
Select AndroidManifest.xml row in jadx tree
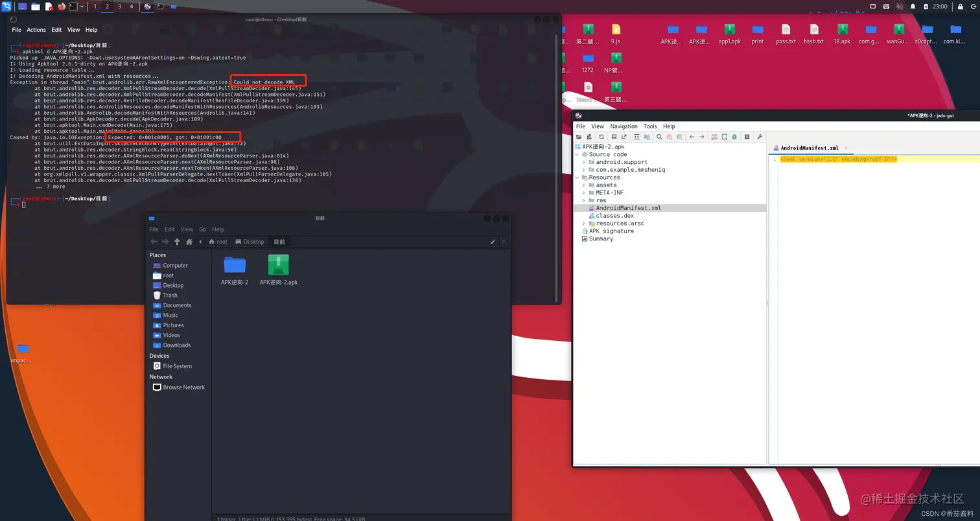click(670, 208)
